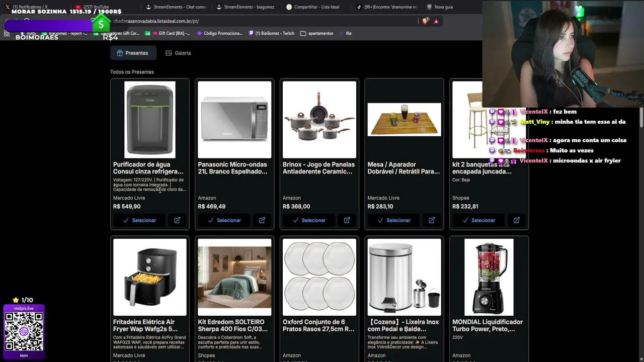The height and width of the screenshot is (362, 644).
Task: Click the Consul water purifier product image
Action: point(150,120)
